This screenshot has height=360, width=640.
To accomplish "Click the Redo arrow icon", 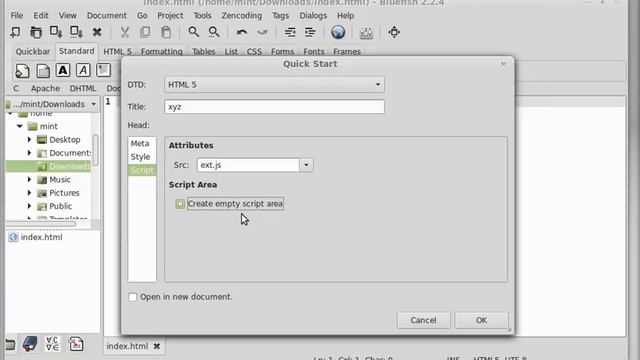I will 262,32.
